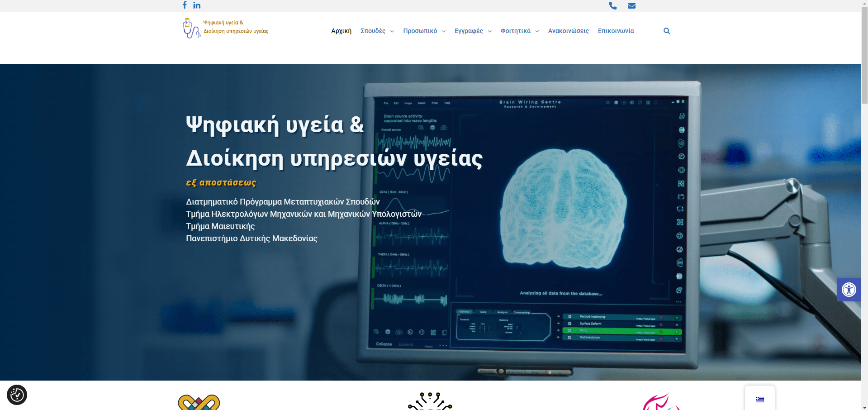The width and height of the screenshot is (868, 410).
Task: Click text Τμήμα Ηλεκτρολόγων Μηχανικών και Μηχανικών Υπολογιστών
Action: pyautogui.click(x=304, y=214)
